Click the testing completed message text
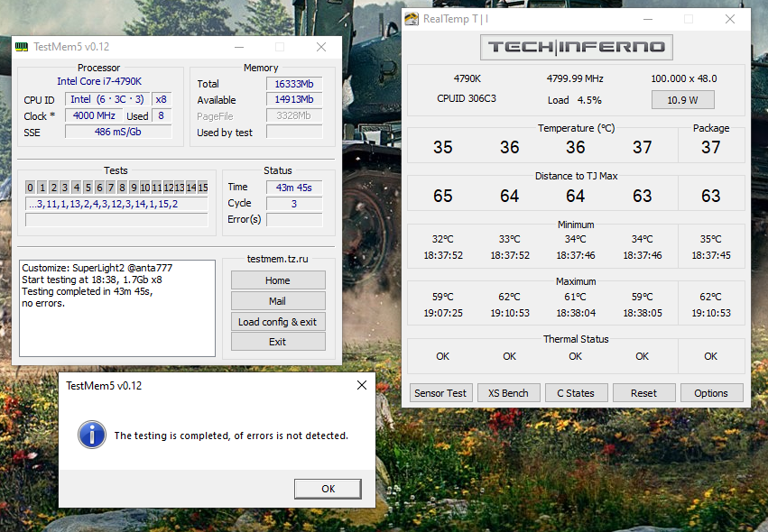Viewport: 768px width, 532px height. (x=231, y=436)
